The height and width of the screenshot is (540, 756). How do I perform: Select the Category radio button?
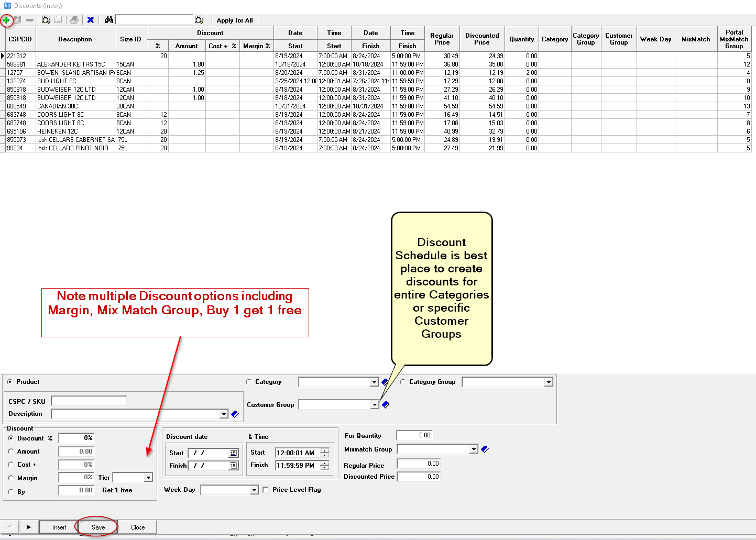click(248, 382)
